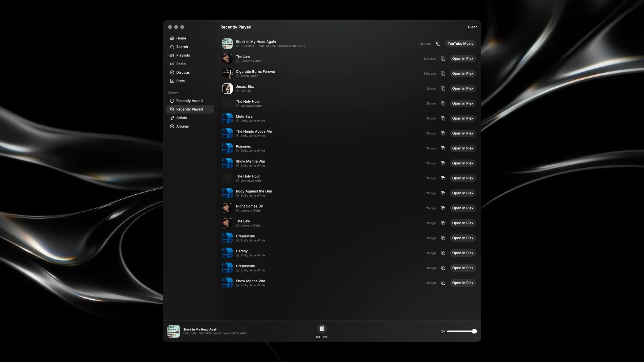Open the Discogs section
The width and height of the screenshot is (644, 362).
click(190, 72)
